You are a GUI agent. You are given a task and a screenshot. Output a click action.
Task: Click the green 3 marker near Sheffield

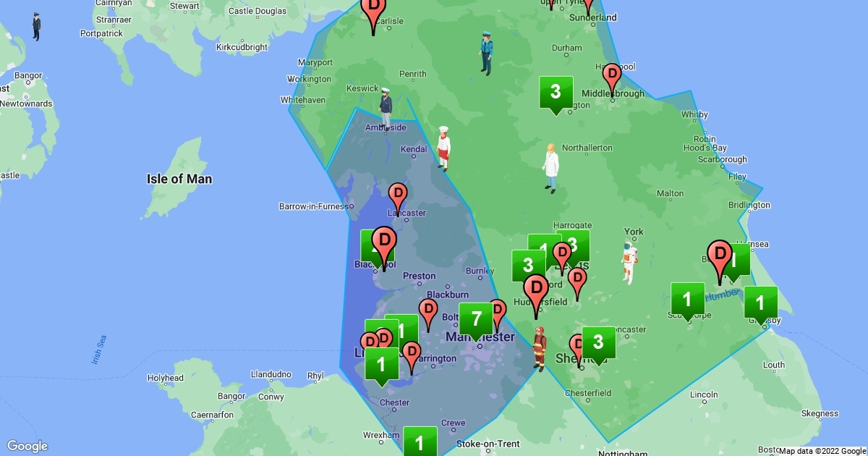pos(598,342)
